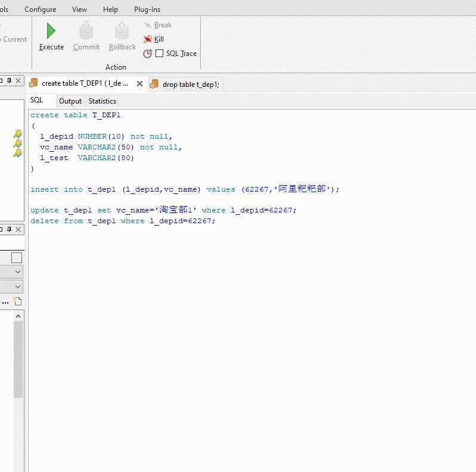Image resolution: width=476 pixels, height=472 pixels.
Task: Click the 'VARCHAR2(80)' data type
Action: point(106,158)
